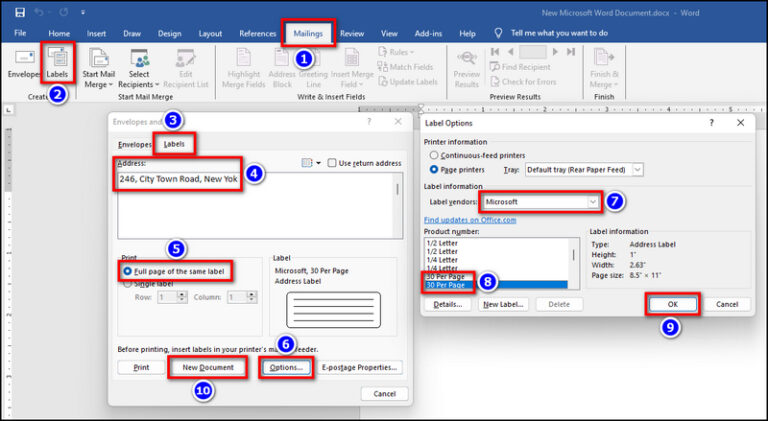Screen dimensions: 768x421
Task: Open the Rules dropdown in ribbon
Action: point(396,52)
